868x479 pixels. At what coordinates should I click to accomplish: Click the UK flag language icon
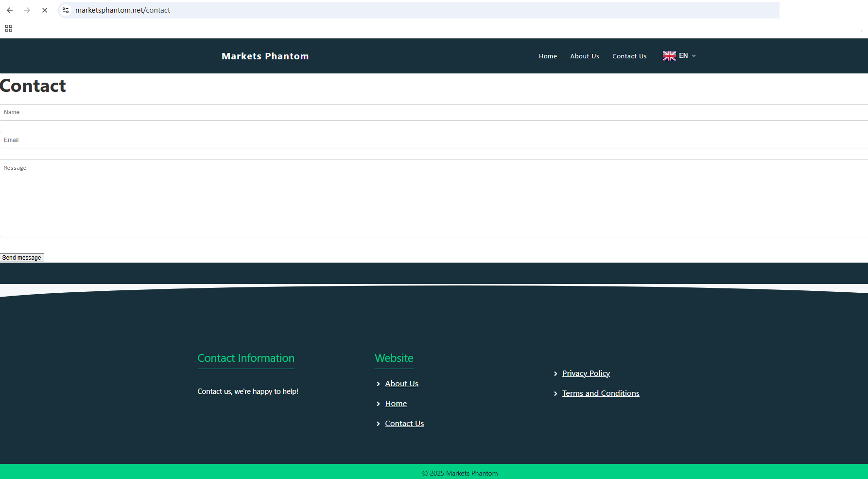(x=669, y=56)
